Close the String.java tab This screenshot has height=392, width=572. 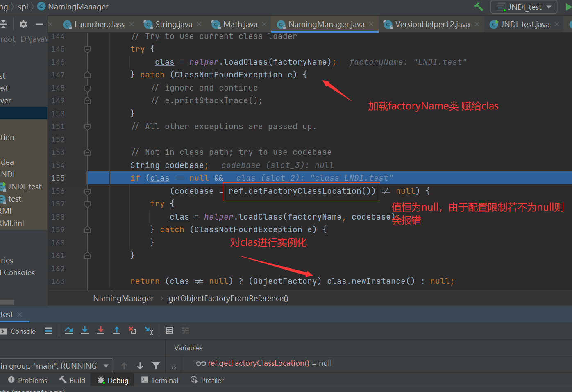pyautogui.click(x=199, y=25)
